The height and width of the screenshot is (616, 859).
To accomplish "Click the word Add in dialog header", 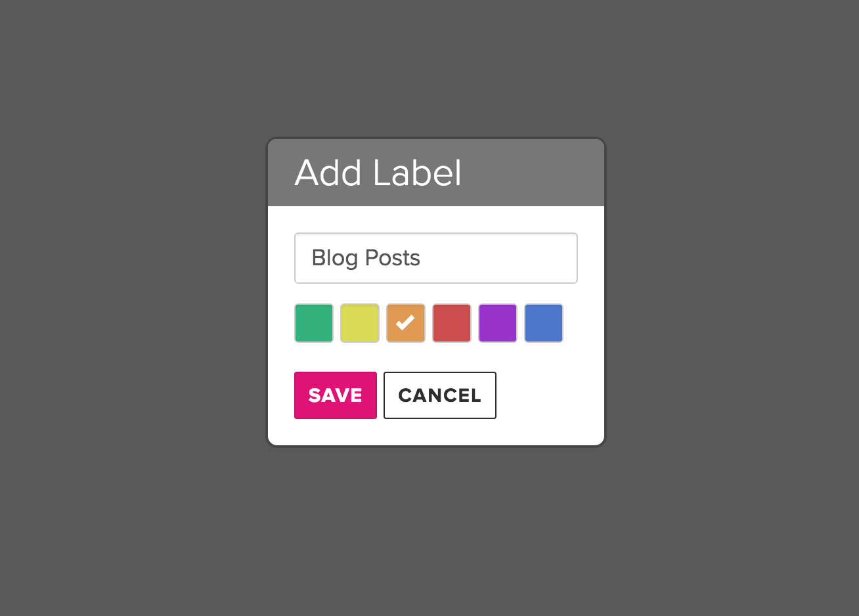I will (328, 173).
